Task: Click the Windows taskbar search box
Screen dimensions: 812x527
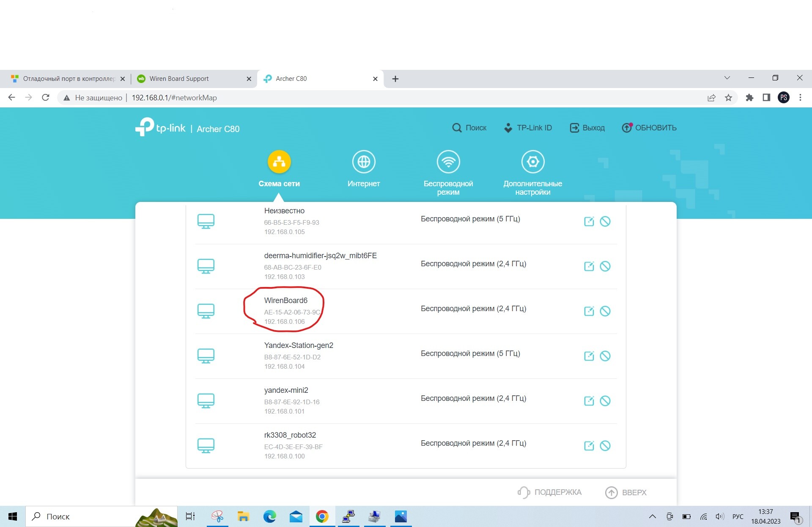Action: [101, 516]
